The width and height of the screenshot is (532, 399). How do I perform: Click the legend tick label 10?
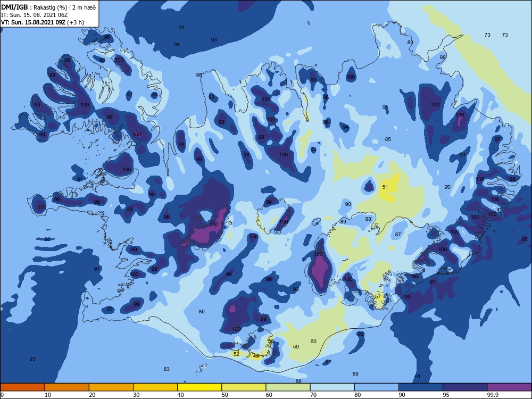pyautogui.click(x=48, y=395)
